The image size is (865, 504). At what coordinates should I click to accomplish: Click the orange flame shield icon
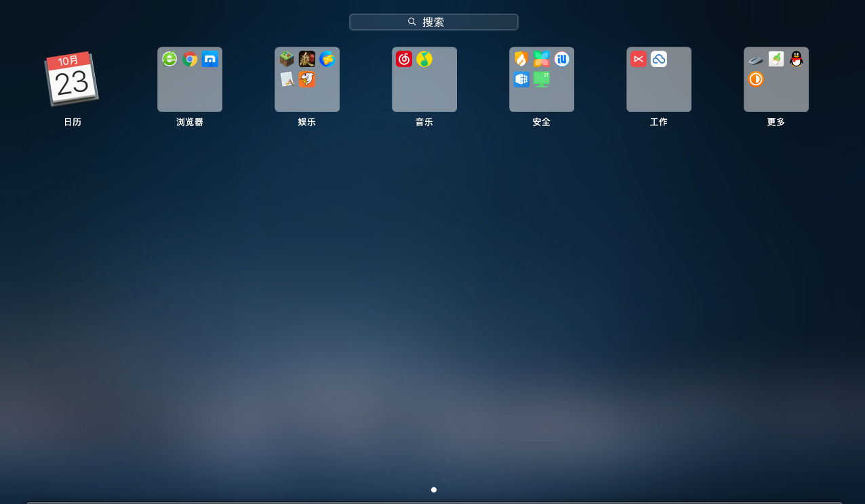521,59
